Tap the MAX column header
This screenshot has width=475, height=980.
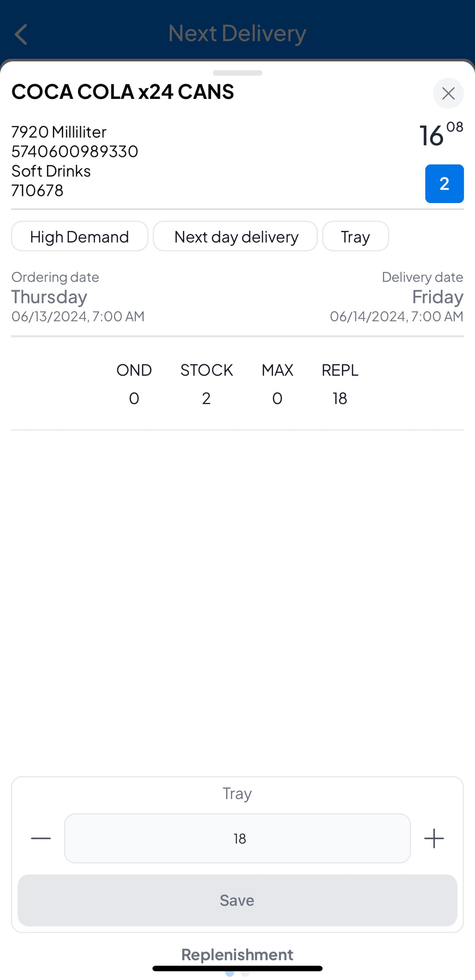[x=278, y=370]
